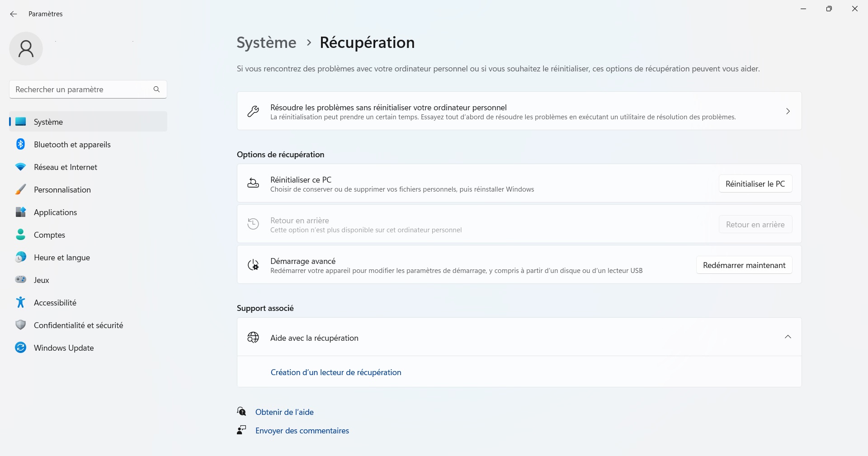Click Envoyer des commentaires link

302,431
